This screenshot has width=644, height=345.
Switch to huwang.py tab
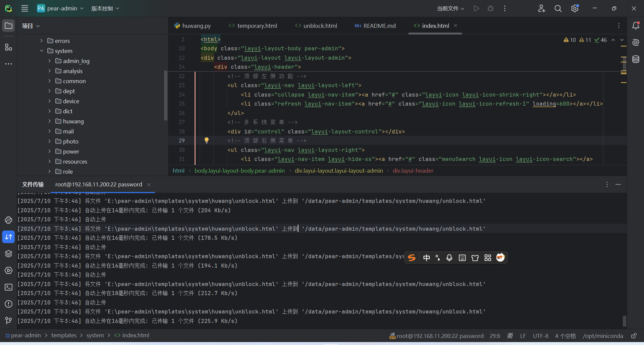click(193, 26)
